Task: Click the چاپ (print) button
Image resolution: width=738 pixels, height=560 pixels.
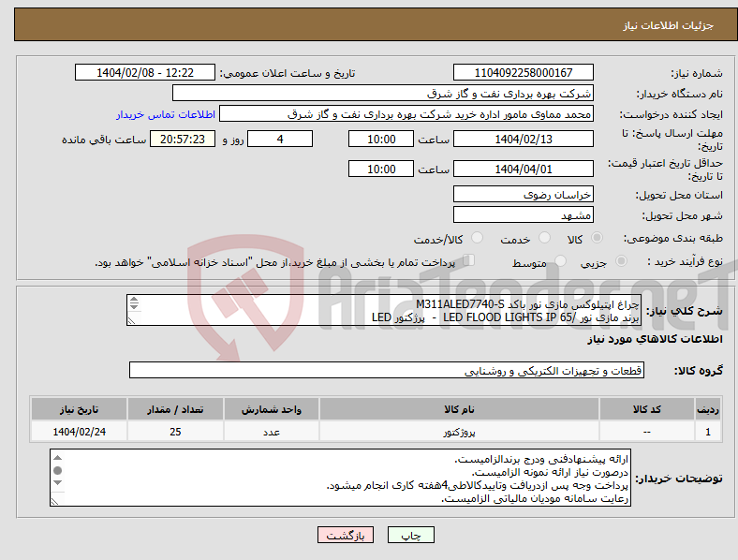Action: [x=410, y=535]
